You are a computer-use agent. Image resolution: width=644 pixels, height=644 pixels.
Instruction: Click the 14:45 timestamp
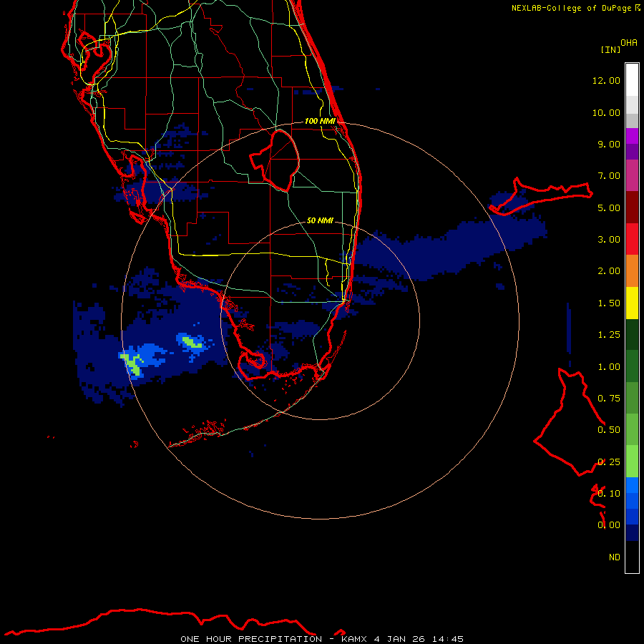click(448, 639)
